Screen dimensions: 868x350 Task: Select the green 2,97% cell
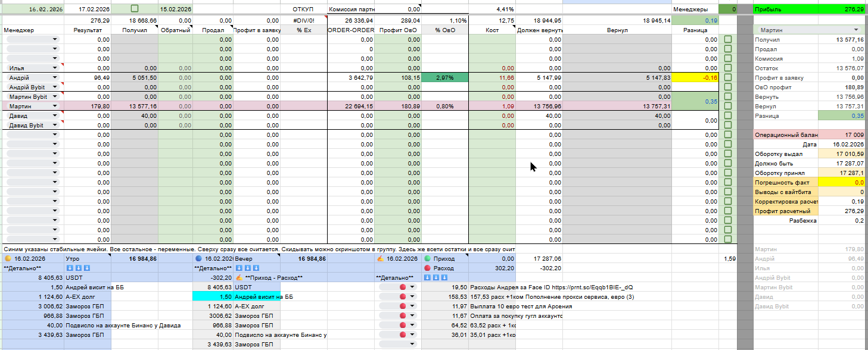tap(445, 78)
